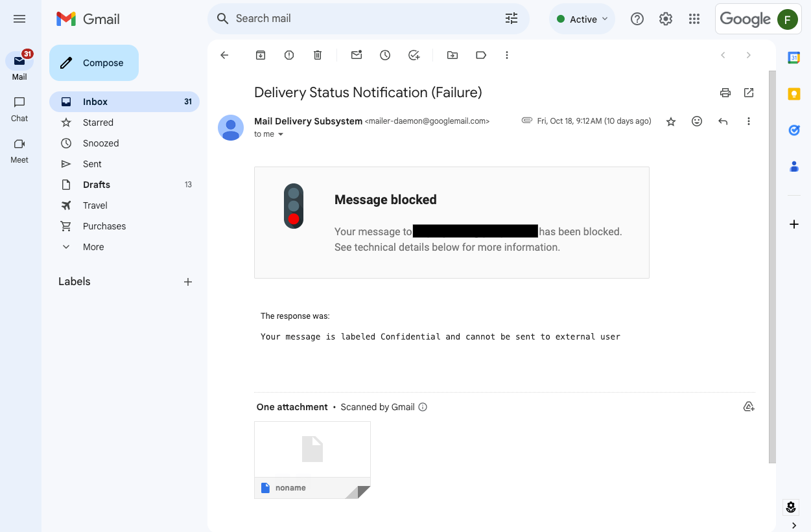Viewport: 811px width, 532px height.
Task: Click the Gmail logo
Action: pyautogui.click(x=88, y=19)
